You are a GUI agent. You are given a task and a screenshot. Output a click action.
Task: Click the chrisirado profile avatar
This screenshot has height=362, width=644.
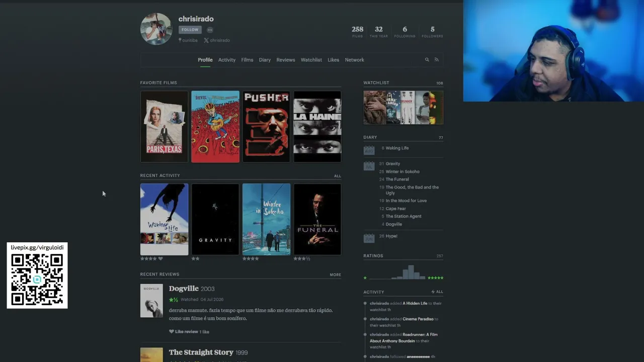(156, 29)
